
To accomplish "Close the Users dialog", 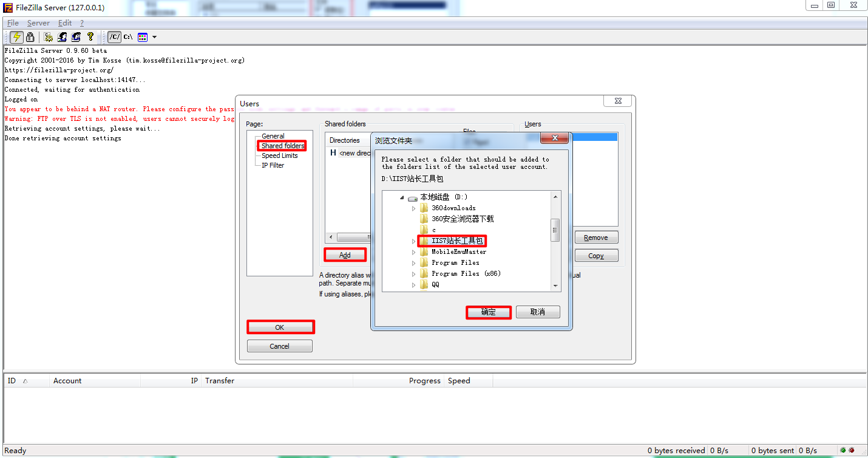I will coord(618,101).
